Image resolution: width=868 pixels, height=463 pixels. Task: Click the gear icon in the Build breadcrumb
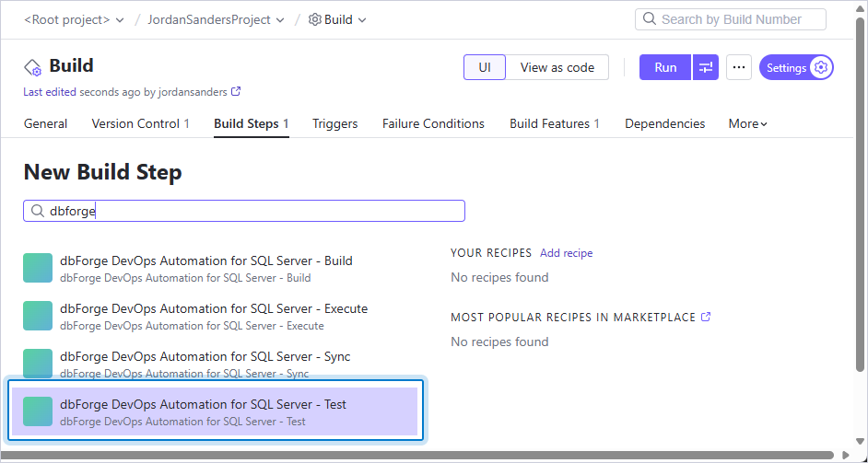click(x=314, y=19)
